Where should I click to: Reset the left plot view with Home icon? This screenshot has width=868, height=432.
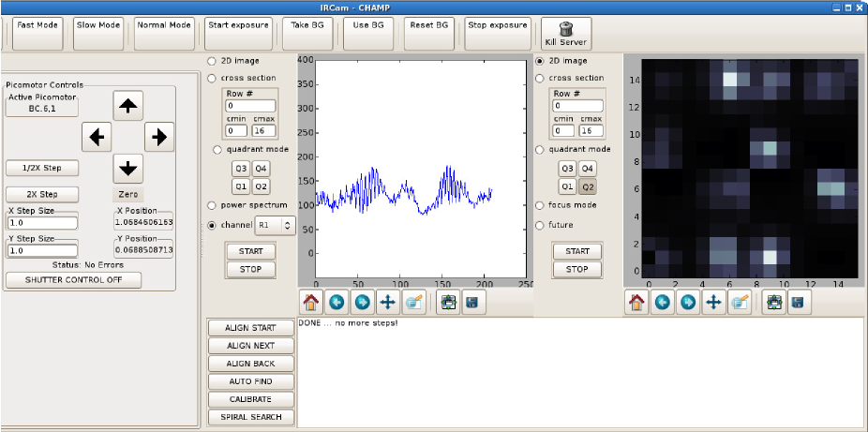(311, 303)
